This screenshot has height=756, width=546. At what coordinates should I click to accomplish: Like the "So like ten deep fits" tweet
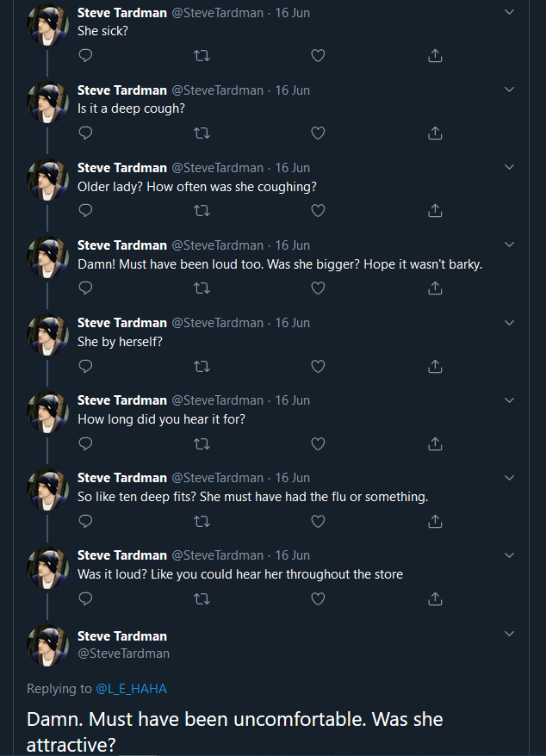pos(318,521)
